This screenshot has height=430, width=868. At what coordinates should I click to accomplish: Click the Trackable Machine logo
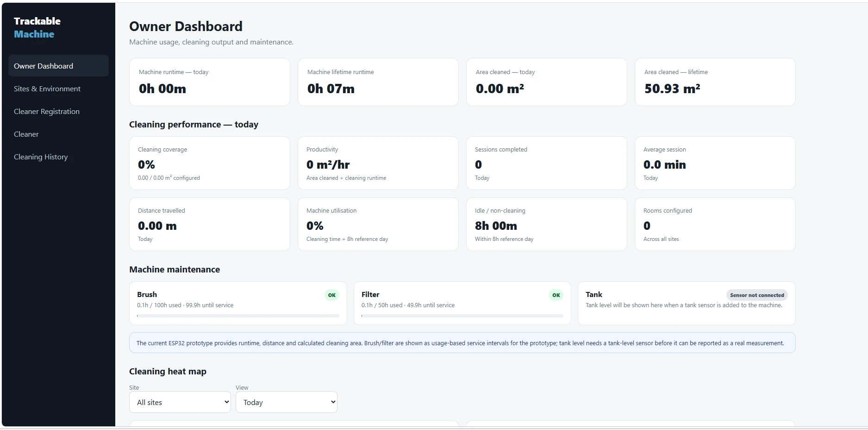click(x=37, y=27)
